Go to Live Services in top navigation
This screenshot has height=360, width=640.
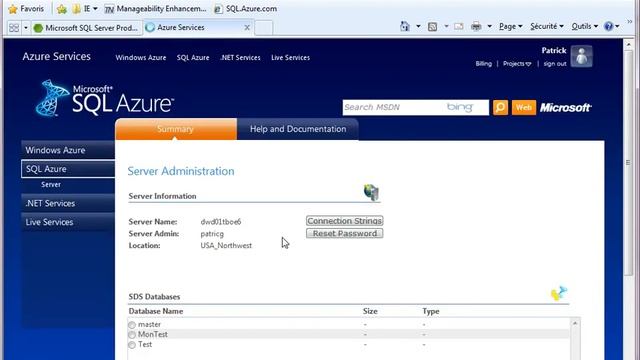pyautogui.click(x=290, y=58)
